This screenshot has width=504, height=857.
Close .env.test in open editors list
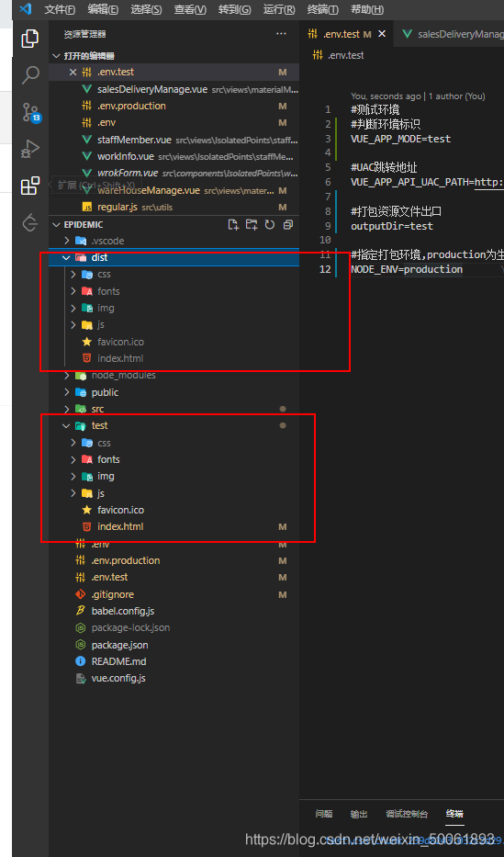[x=73, y=73]
